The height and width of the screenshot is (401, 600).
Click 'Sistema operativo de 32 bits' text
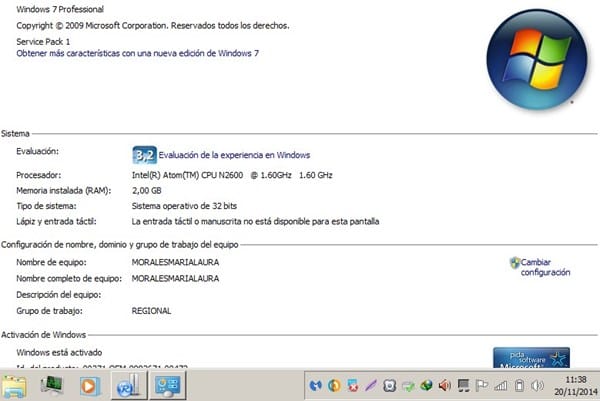click(184, 206)
